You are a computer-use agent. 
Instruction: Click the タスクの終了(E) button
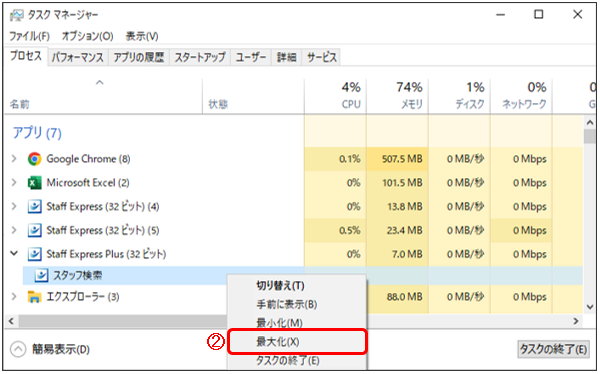(x=553, y=349)
